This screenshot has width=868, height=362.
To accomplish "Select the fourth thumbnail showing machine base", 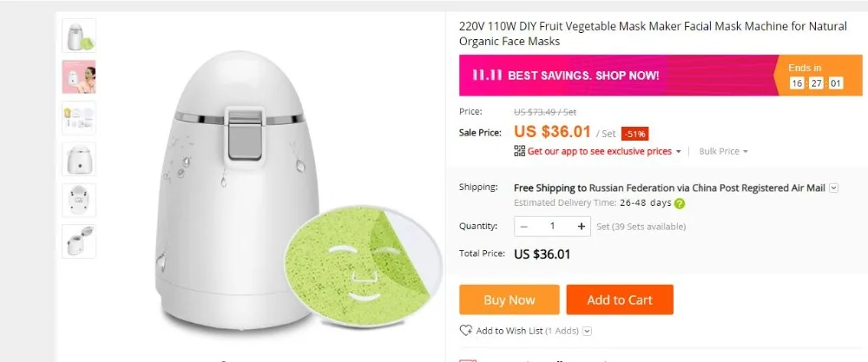I will point(79,159).
